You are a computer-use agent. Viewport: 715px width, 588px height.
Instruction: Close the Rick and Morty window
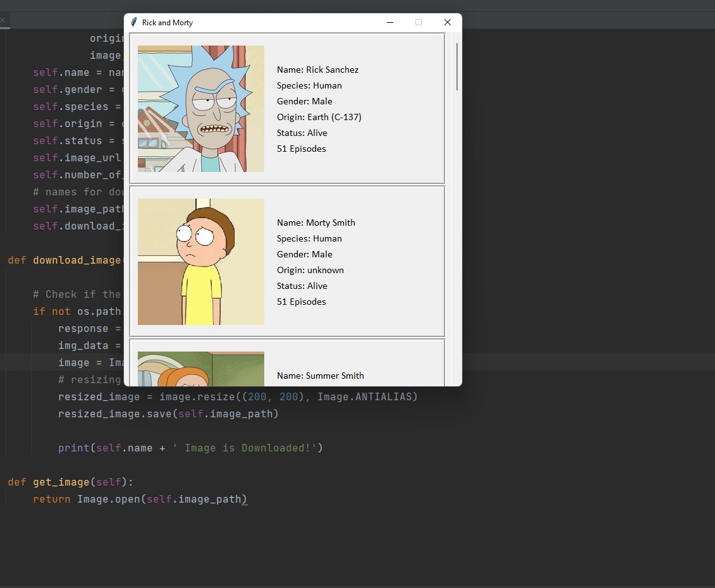click(448, 22)
